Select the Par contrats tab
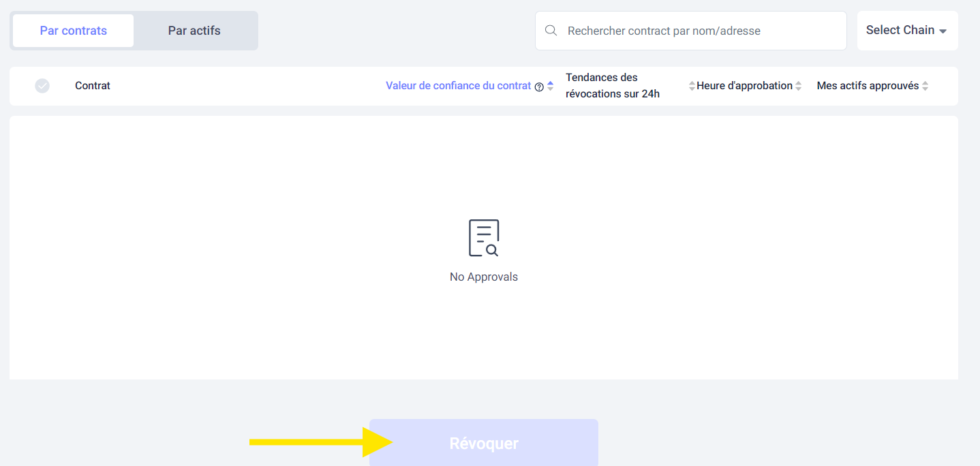This screenshot has height=466, width=980. (72, 30)
